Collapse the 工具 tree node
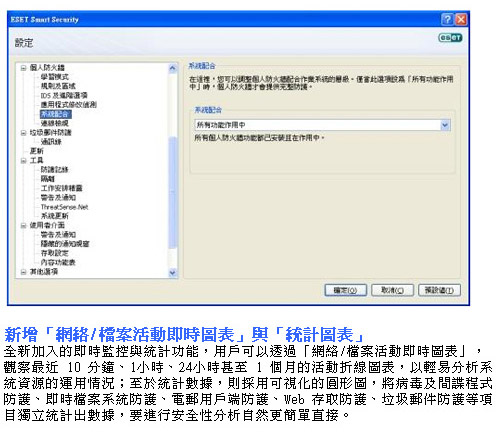Screen dimensions: 500x432 click(x=23, y=161)
